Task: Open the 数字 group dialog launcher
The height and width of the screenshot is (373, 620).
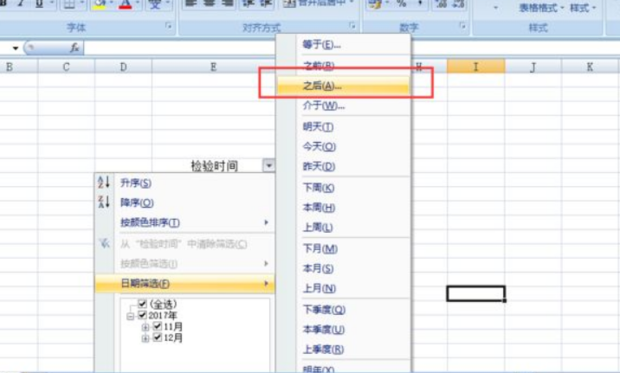Action: click(x=462, y=26)
